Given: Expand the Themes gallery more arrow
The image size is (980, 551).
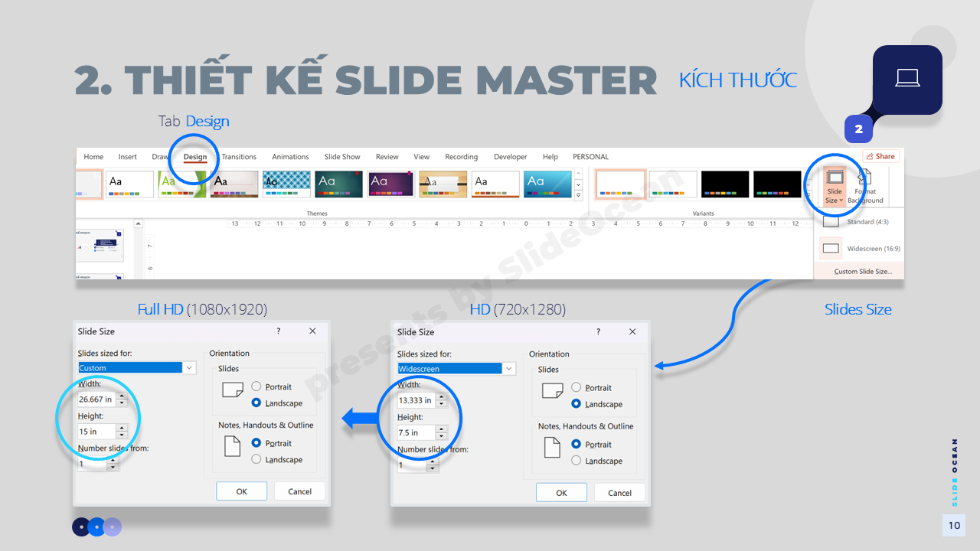Looking at the screenshot, I should tap(578, 194).
